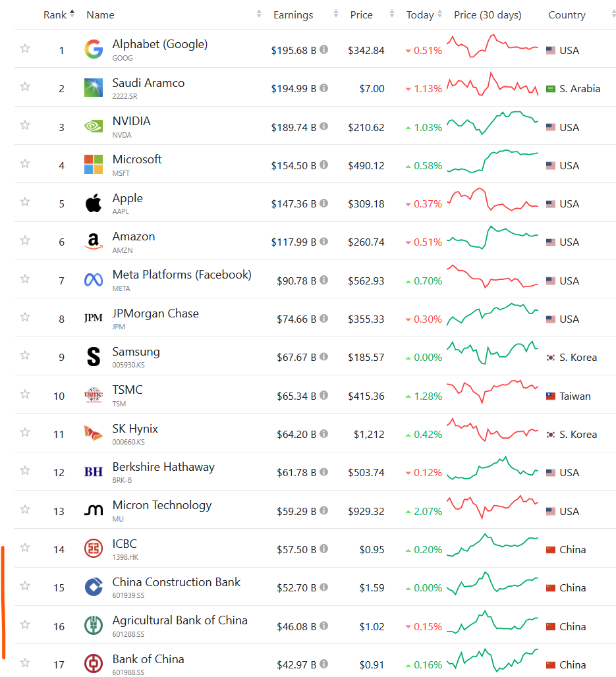Click the Micron Technology logo icon

pos(94,510)
